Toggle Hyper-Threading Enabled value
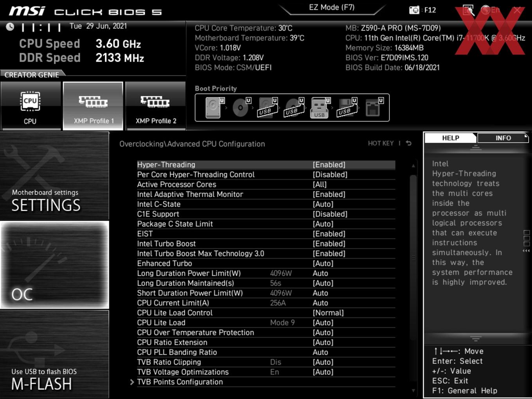 coord(329,165)
